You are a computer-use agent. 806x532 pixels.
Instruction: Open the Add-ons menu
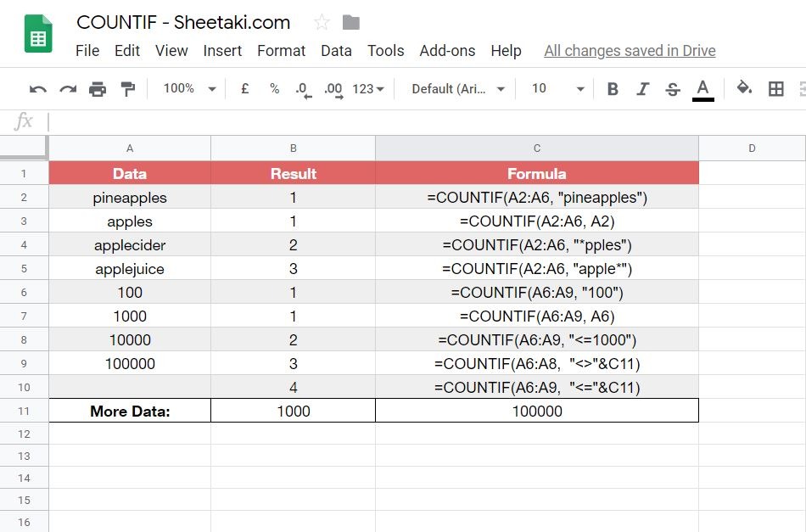(x=447, y=51)
